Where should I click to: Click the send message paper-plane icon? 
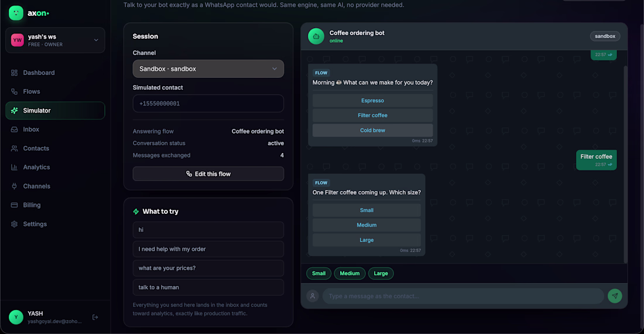click(614, 296)
